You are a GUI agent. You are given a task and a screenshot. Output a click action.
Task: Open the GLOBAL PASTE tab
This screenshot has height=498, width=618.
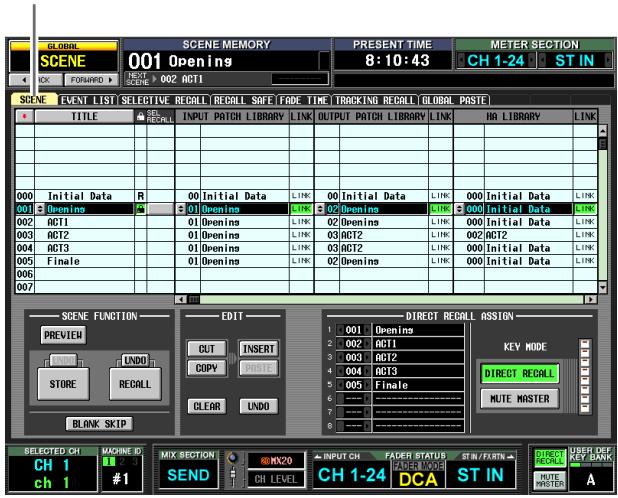pyautogui.click(x=454, y=100)
